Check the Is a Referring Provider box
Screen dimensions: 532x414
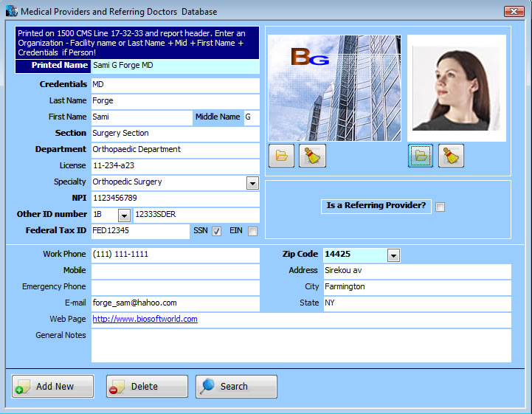(440, 207)
